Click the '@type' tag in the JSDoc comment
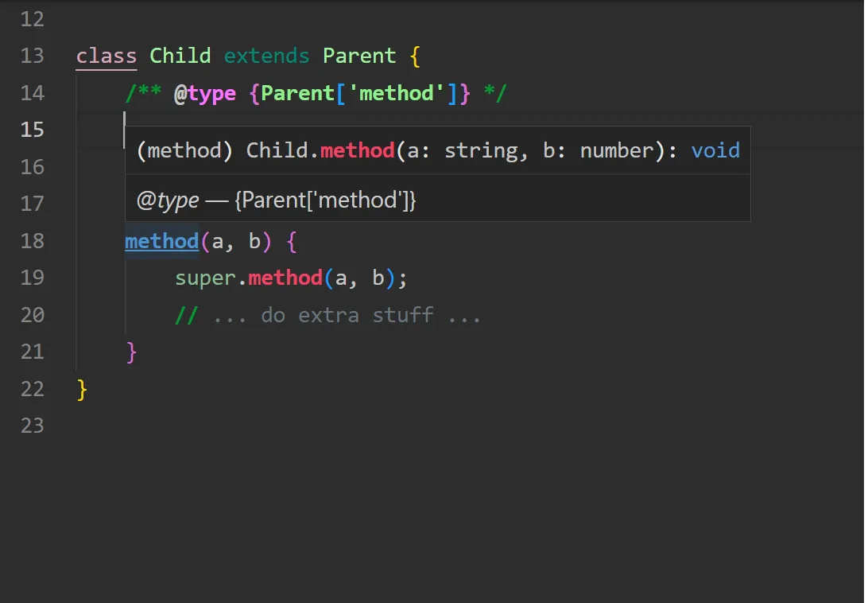This screenshot has width=868, height=603. tap(205, 94)
